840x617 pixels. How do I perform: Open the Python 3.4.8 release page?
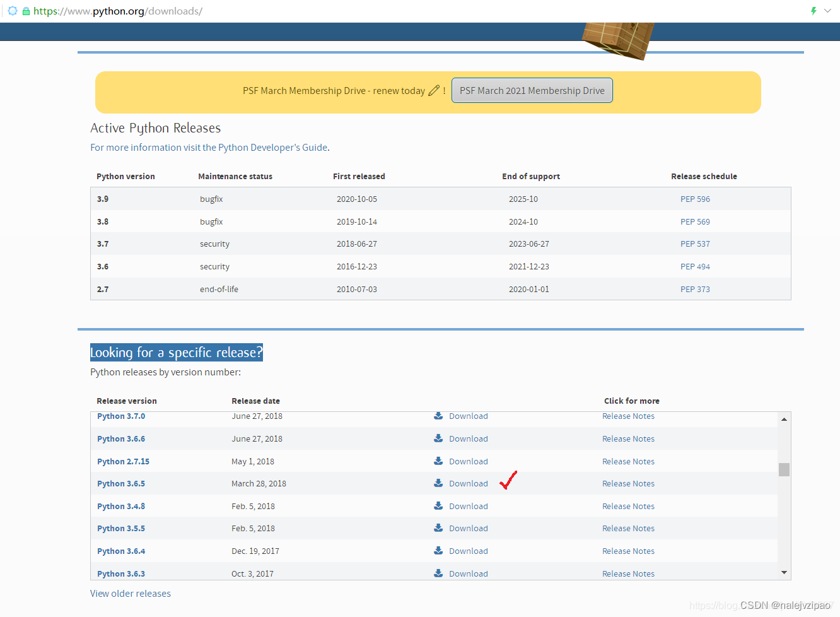point(121,506)
